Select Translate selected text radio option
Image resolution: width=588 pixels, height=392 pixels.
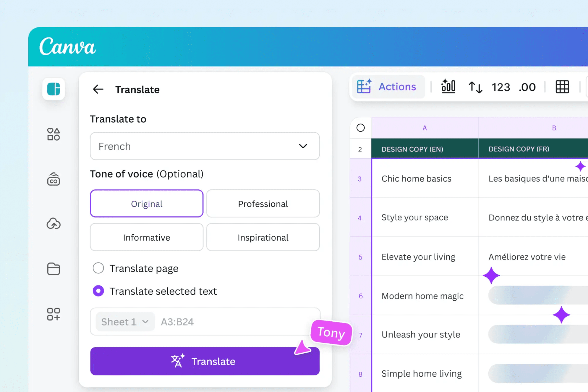[x=98, y=291]
